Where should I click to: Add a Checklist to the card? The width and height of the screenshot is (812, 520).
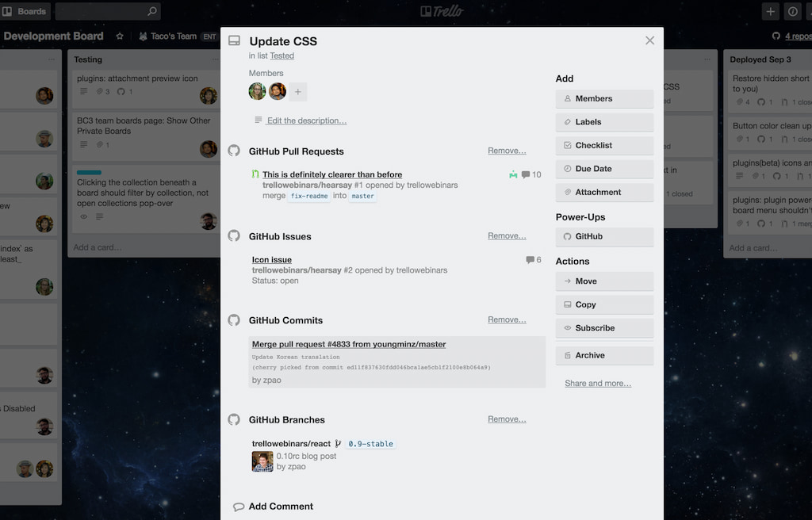coord(604,145)
